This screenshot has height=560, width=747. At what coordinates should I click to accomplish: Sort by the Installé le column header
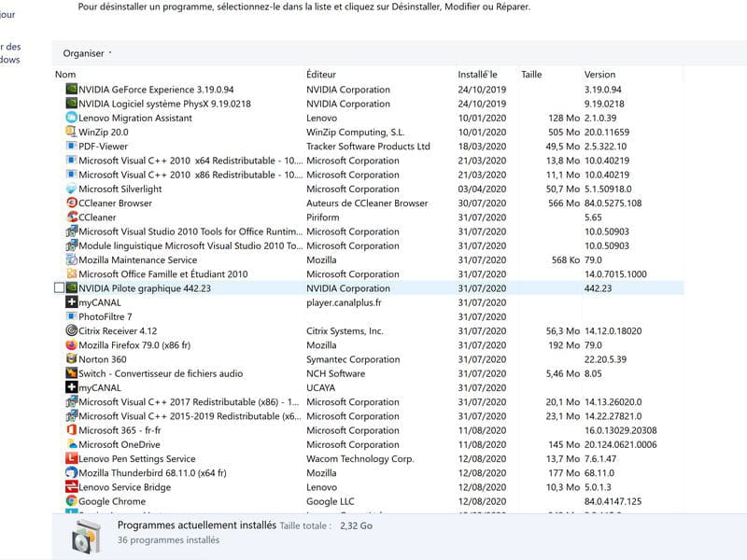477,75
